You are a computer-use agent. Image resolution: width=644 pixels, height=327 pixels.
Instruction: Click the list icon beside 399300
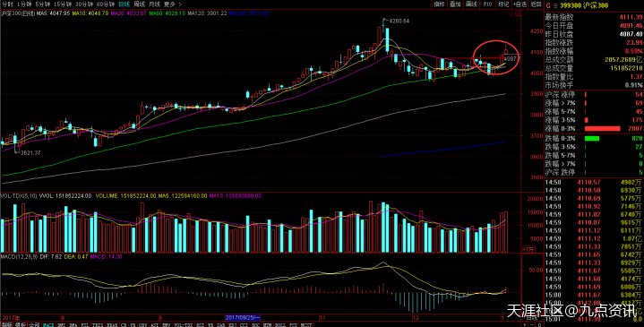pos(555,5)
